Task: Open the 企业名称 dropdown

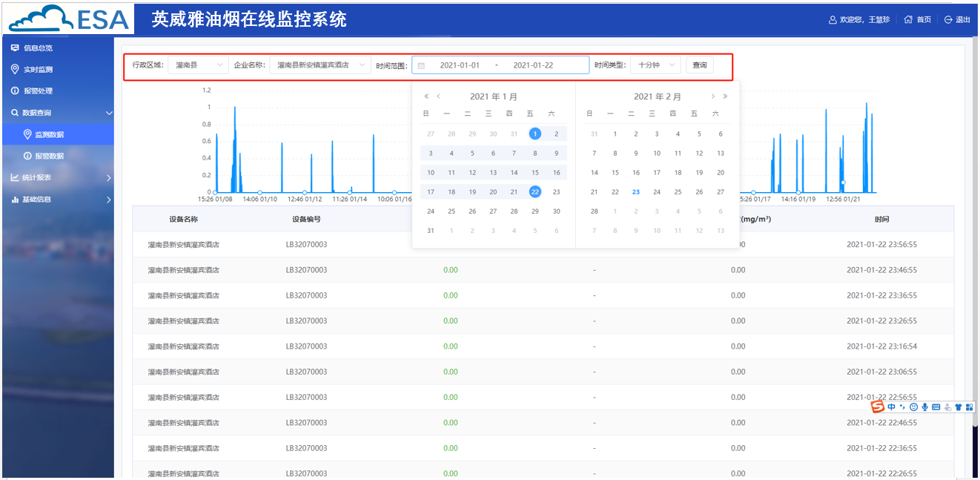Action: tap(320, 65)
